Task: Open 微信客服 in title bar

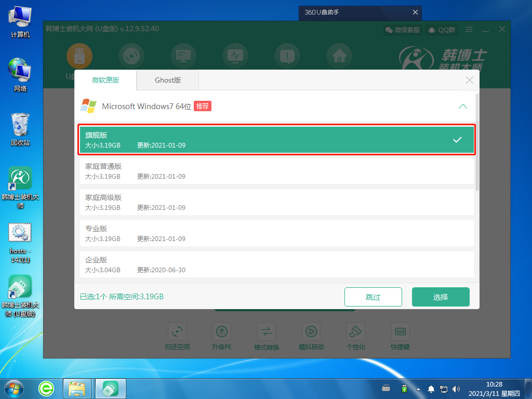Action: point(402,30)
